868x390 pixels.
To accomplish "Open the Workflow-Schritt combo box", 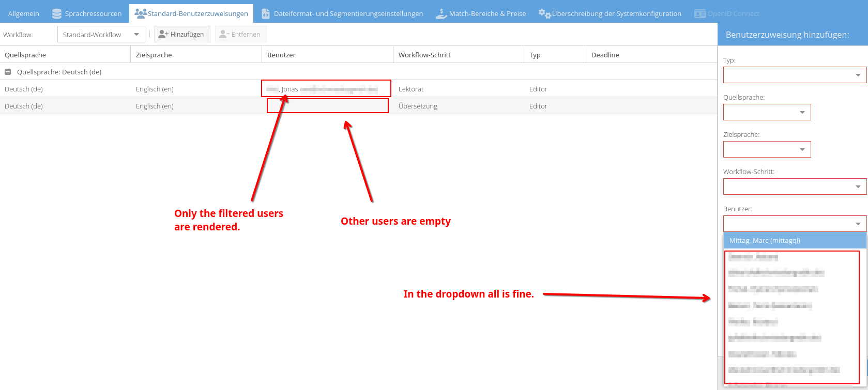I will coord(858,186).
